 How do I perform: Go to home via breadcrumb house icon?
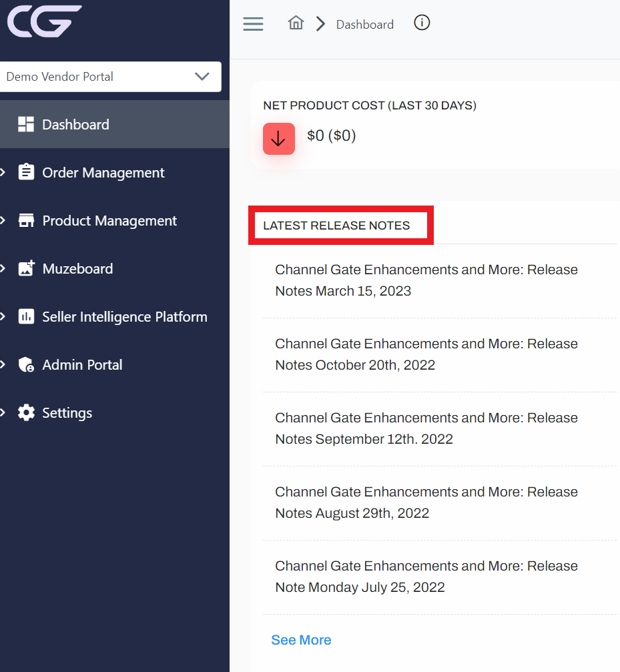(x=296, y=23)
